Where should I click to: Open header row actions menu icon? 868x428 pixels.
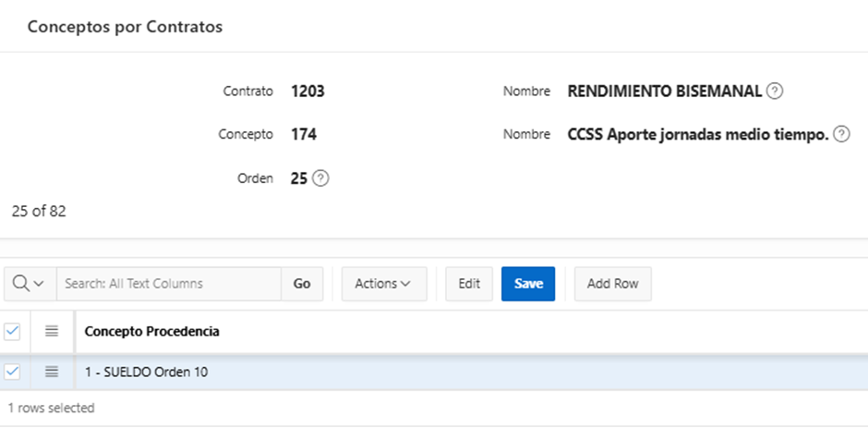52,331
